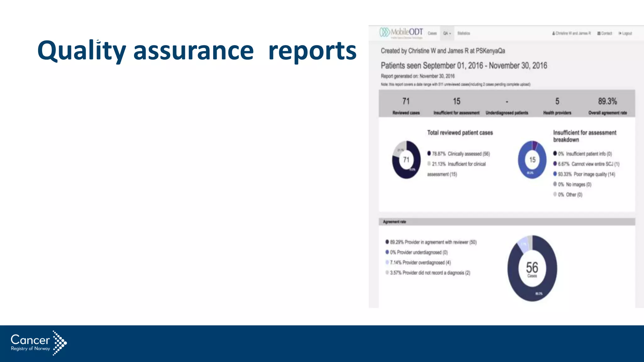Click the 7.14% Provider overdiagnosed label
Screen dimensions: 644x362
click(x=420, y=262)
